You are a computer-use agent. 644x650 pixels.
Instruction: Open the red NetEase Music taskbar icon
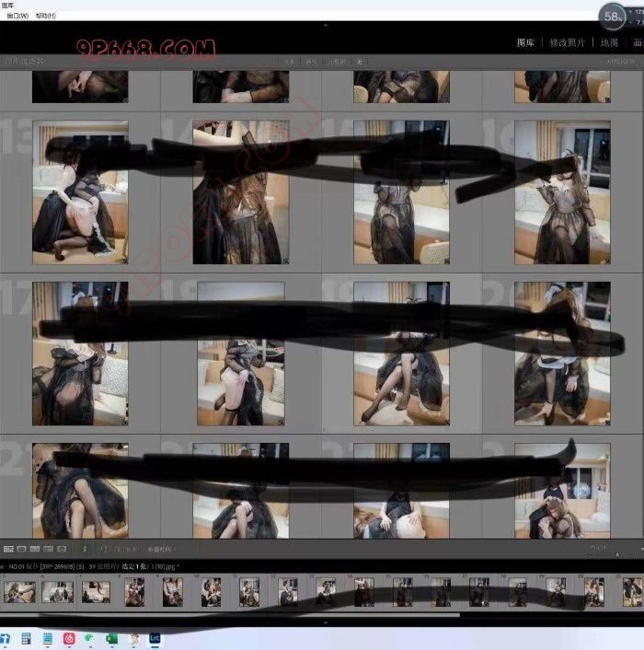pos(69,637)
